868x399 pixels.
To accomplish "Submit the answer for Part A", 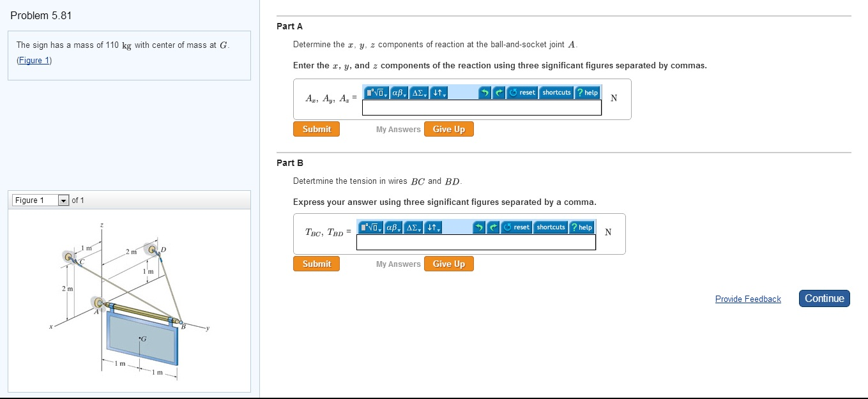I will pos(316,128).
